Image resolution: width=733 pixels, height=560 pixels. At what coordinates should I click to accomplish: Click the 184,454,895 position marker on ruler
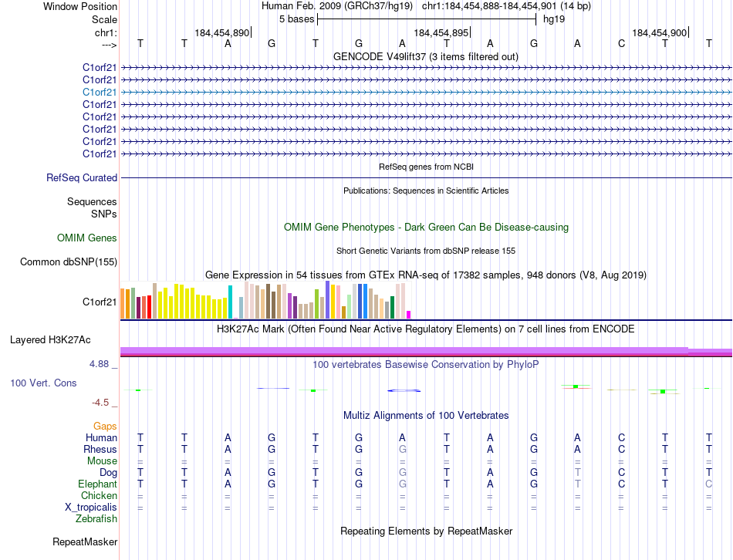tap(442, 32)
